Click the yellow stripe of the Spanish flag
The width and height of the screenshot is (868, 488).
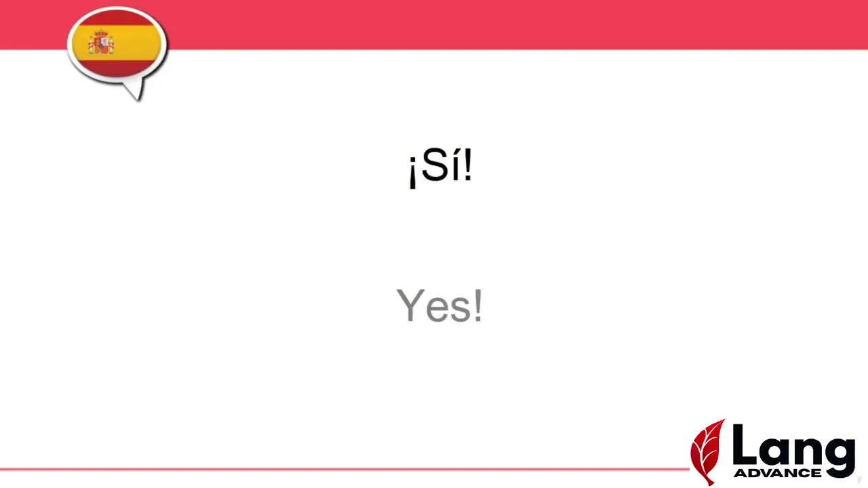tap(132, 43)
